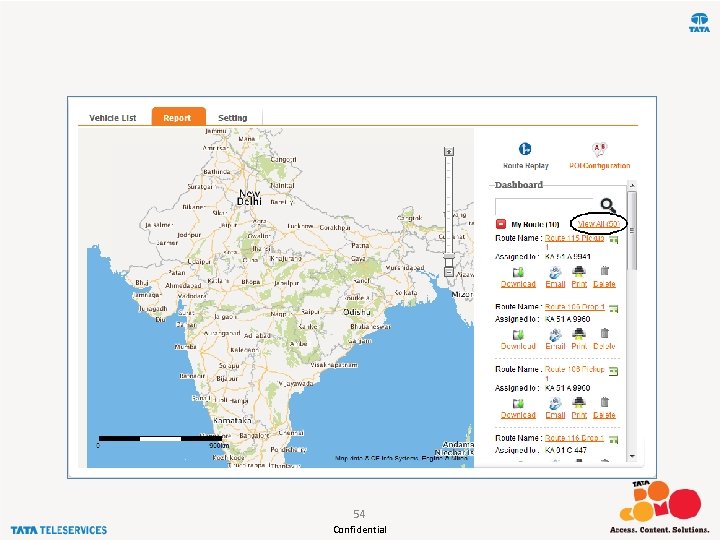Focus the Dashboard search input field
This screenshot has height=540, width=720.
[545, 206]
